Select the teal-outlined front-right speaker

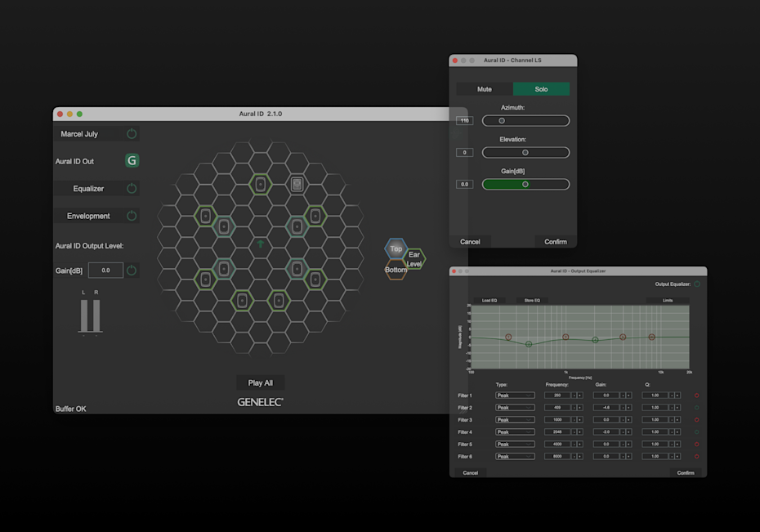coord(297,226)
